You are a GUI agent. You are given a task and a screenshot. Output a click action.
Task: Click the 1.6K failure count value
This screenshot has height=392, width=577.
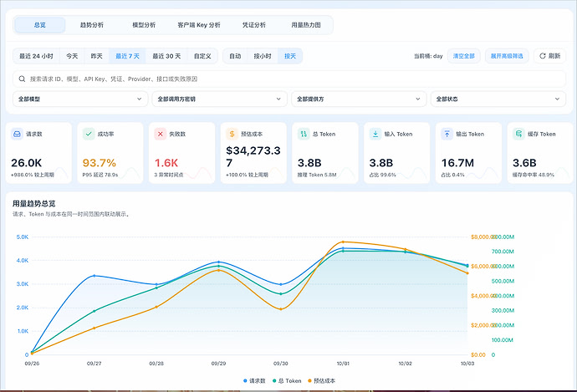[166, 162]
